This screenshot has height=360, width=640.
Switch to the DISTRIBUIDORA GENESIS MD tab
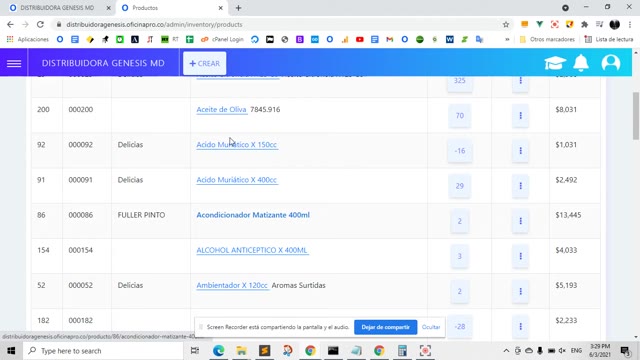pos(57,8)
